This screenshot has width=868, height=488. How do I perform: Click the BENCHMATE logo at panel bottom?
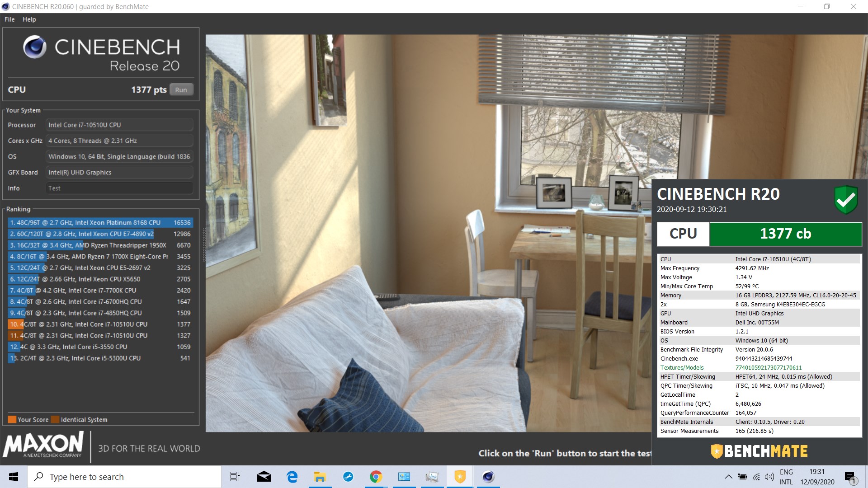759,451
